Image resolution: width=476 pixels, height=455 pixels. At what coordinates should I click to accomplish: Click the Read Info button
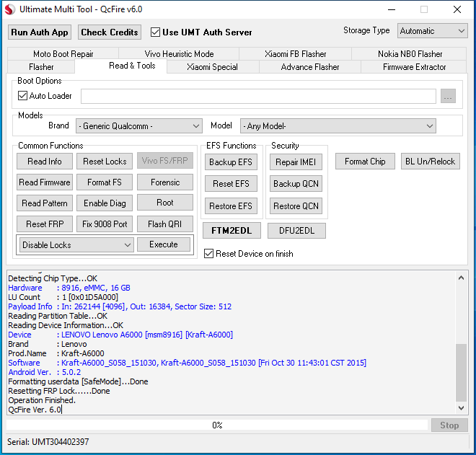click(x=45, y=162)
